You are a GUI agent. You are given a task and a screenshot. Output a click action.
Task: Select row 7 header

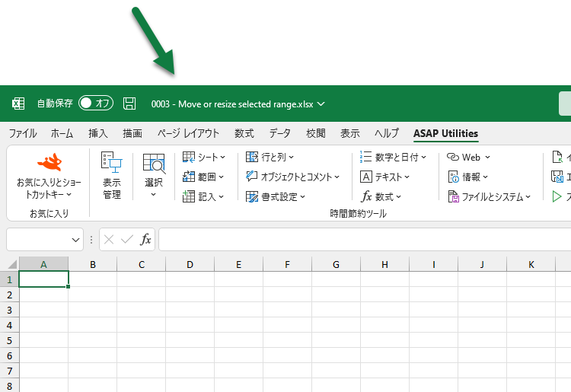click(9, 371)
